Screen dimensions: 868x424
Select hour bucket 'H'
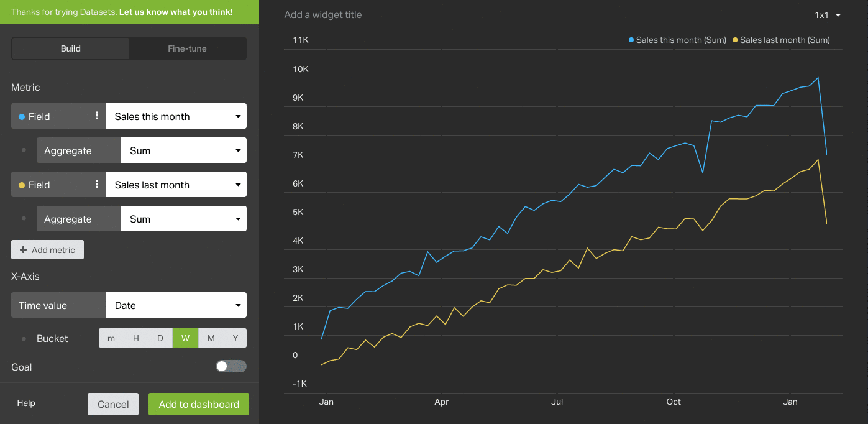(x=136, y=338)
